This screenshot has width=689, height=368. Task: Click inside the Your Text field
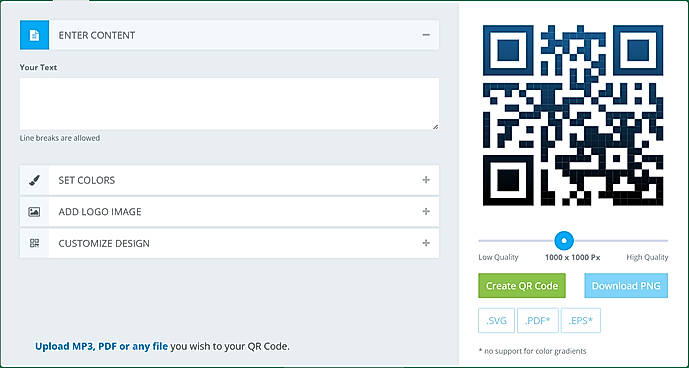pyautogui.click(x=229, y=104)
